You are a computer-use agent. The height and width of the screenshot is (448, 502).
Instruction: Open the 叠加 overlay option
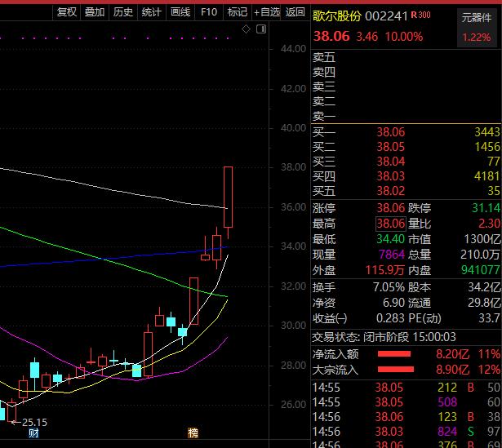(95, 12)
